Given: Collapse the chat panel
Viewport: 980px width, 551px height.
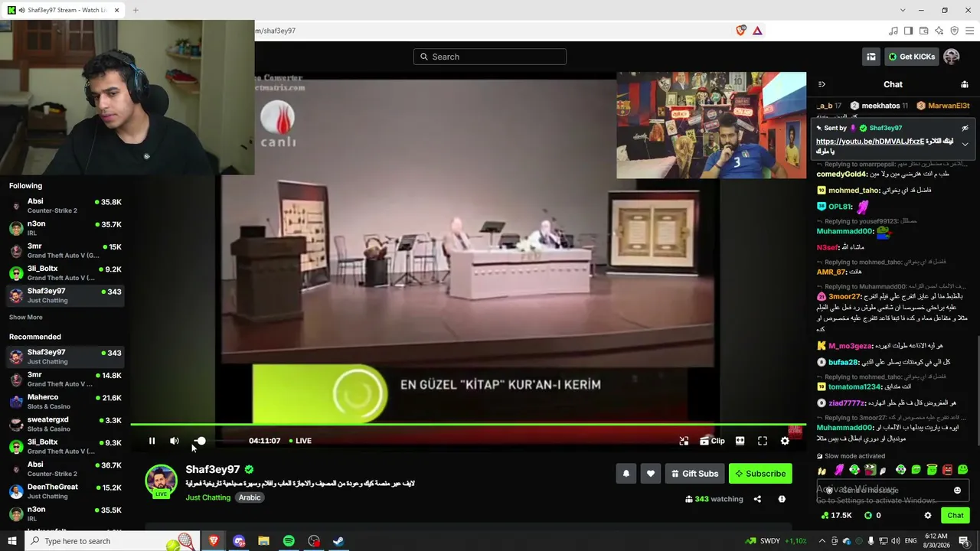Looking at the screenshot, I should click(x=822, y=84).
